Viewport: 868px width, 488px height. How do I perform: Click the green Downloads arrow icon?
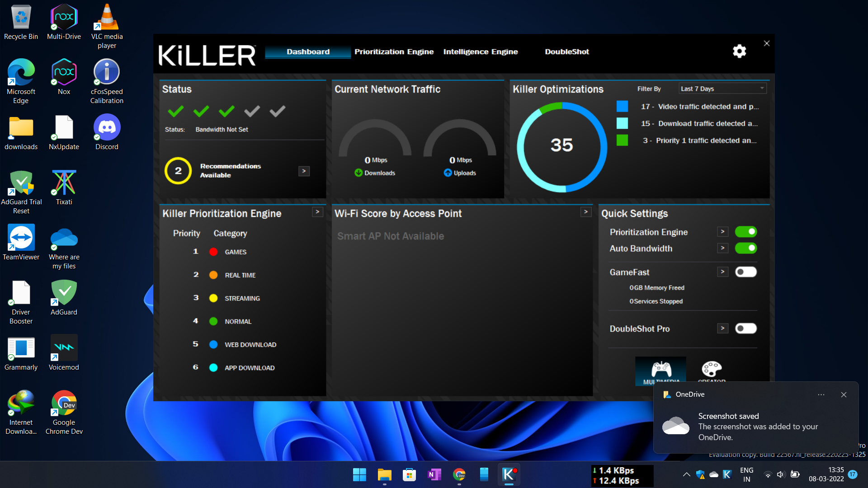(x=359, y=173)
